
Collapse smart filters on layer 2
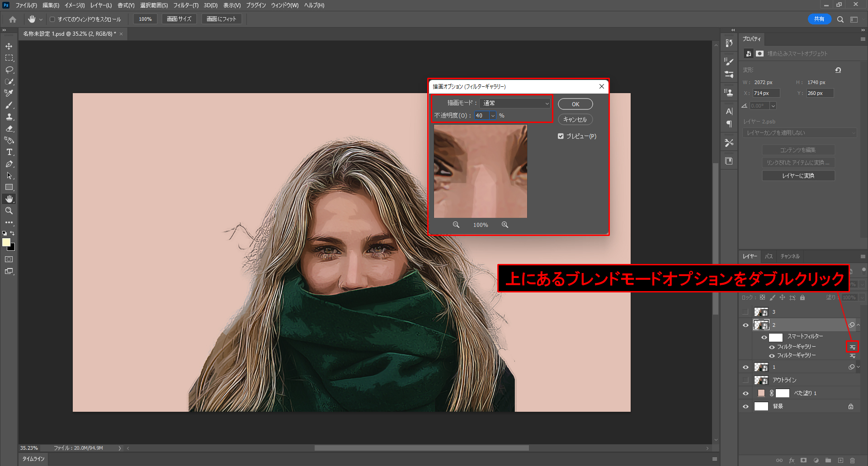point(858,325)
